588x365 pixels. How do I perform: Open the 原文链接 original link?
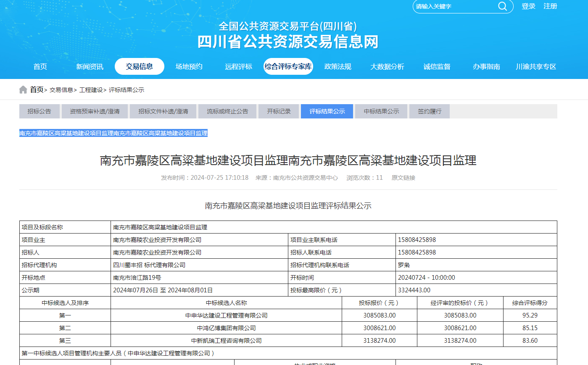point(403,178)
